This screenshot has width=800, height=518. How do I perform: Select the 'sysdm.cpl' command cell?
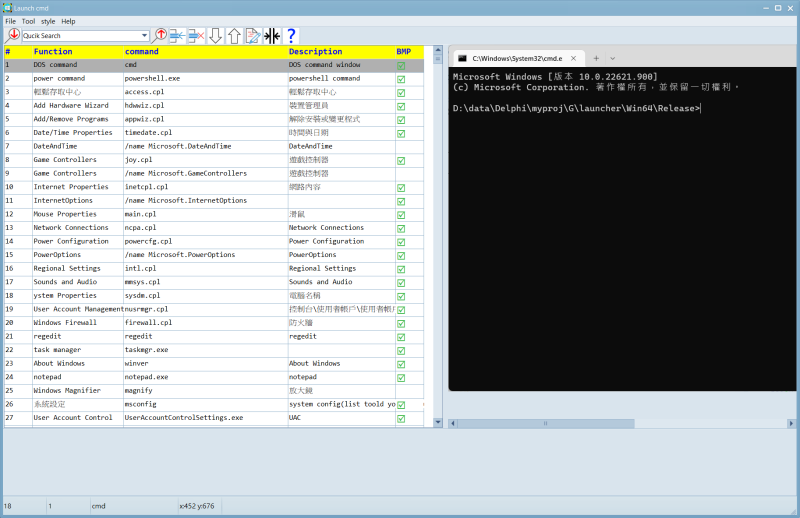coord(205,295)
